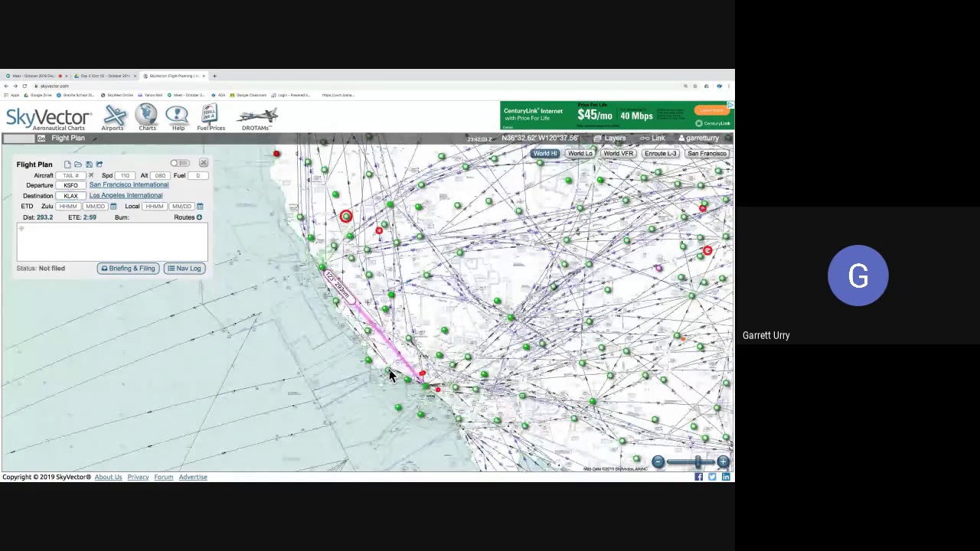Click the route text area box

click(x=112, y=243)
